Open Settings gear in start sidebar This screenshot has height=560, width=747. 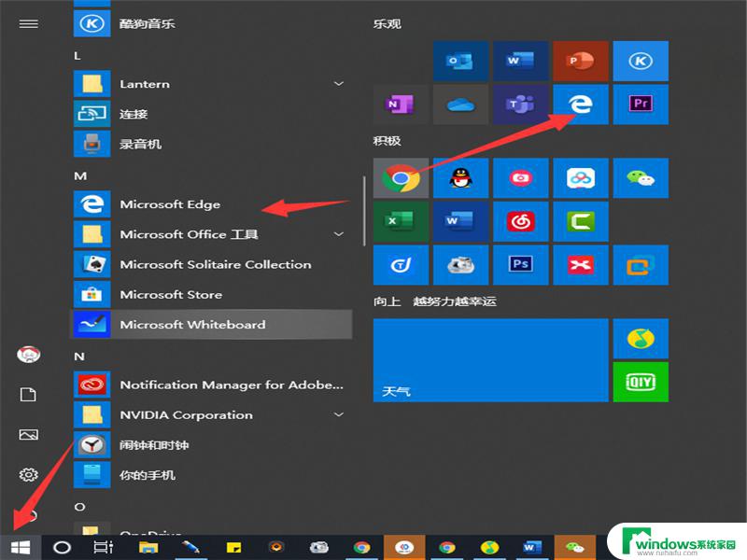(29, 475)
